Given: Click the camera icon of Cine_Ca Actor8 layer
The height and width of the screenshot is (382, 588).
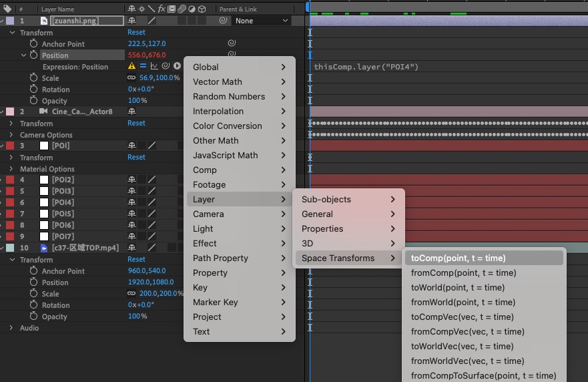Looking at the screenshot, I should point(43,112).
